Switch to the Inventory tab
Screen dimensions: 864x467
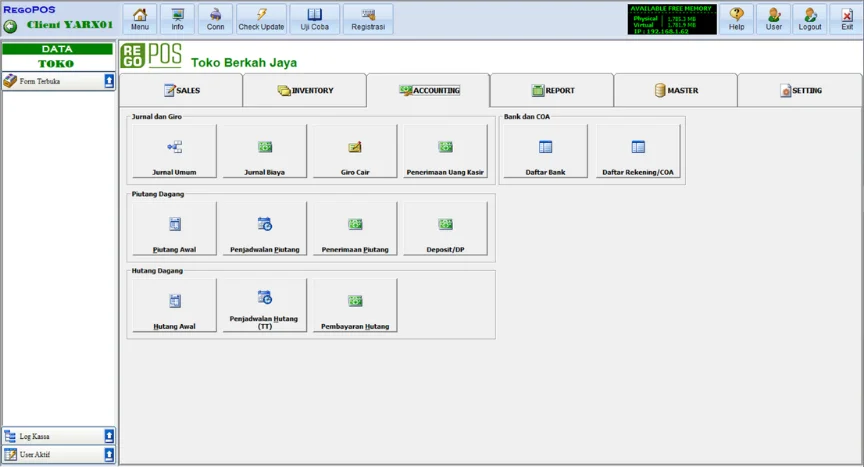[x=305, y=90]
